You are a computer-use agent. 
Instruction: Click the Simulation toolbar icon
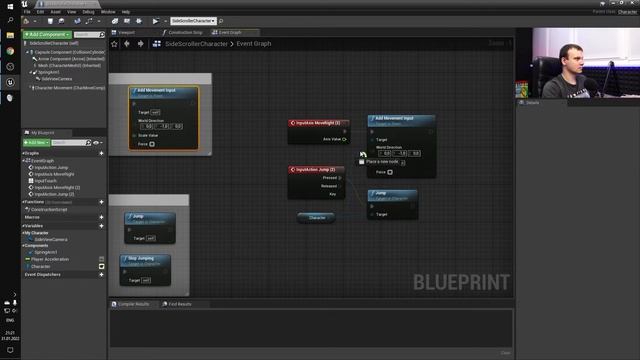click(x=139, y=21)
